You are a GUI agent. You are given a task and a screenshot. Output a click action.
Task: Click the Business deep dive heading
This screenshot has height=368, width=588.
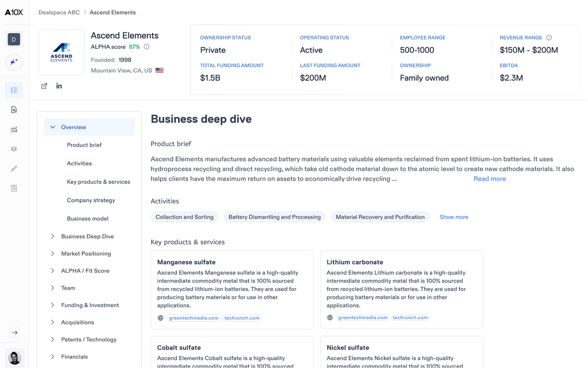pyautogui.click(x=201, y=119)
